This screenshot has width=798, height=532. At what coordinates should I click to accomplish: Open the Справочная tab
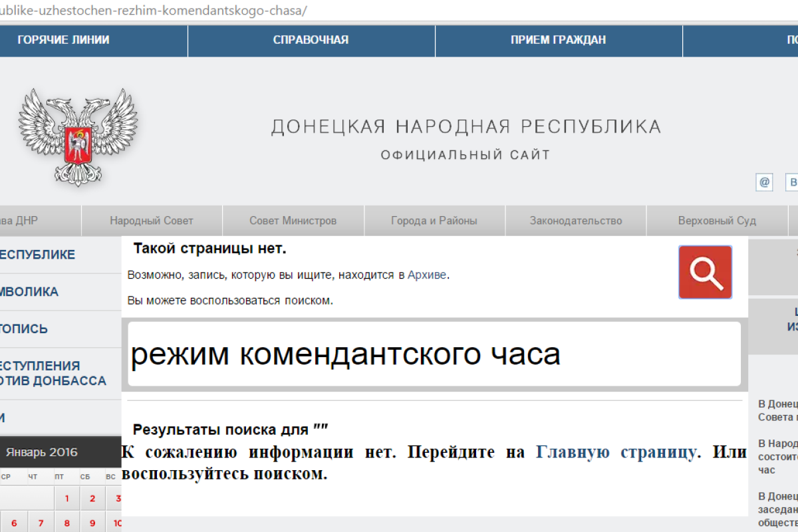pyautogui.click(x=311, y=40)
